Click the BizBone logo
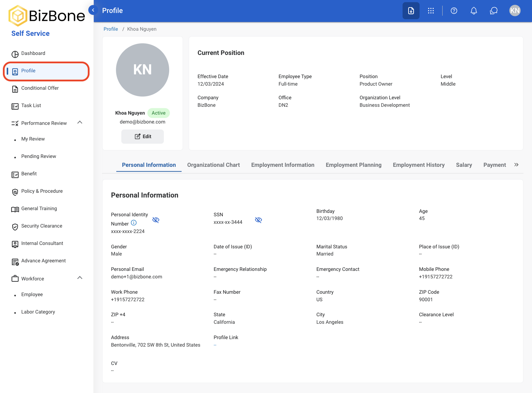 47,16
